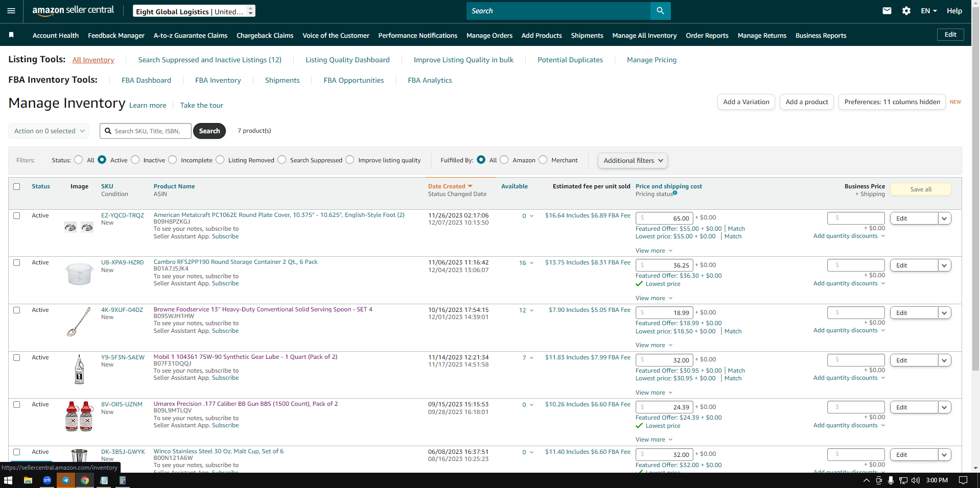
Task: Check the box for SKU U8-XPA9-HZR0
Action: [x=17, y=262]
